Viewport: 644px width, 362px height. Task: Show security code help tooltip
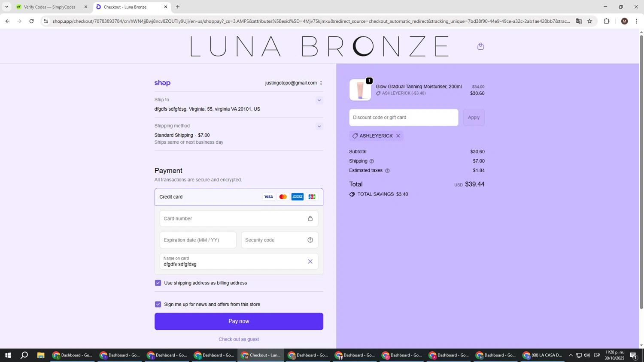click(310, 240)
